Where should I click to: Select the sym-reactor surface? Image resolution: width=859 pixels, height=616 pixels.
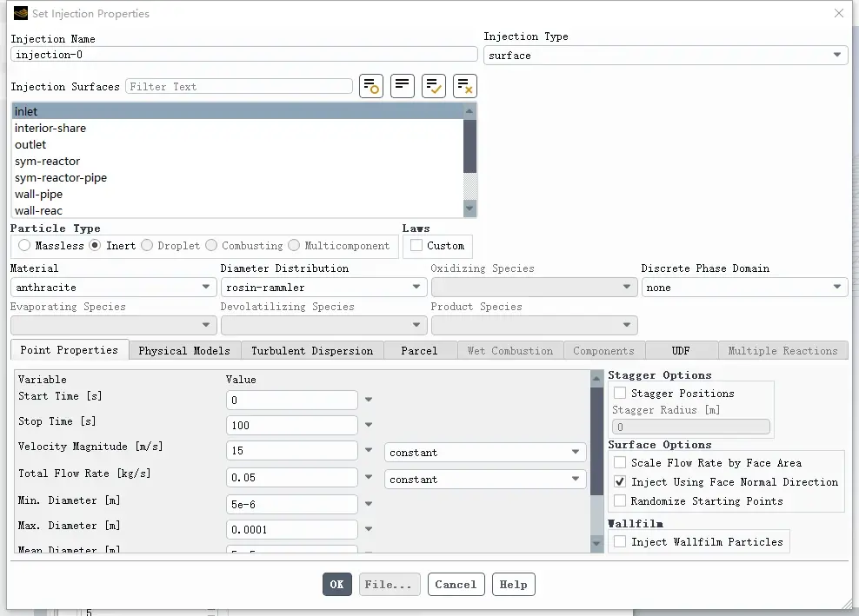[237, 161]
